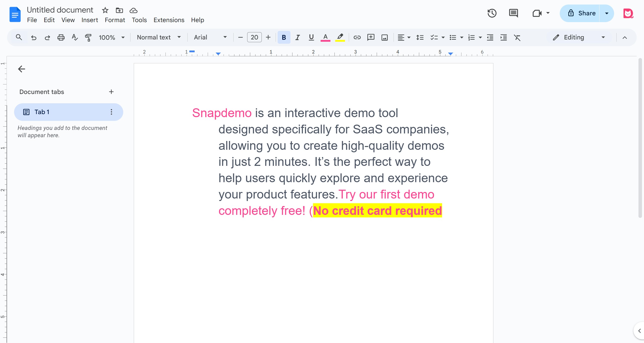This screenshot has width=644, height=343.
Task: Open the Editing mode dropdown
Action: tap(579, 37)
